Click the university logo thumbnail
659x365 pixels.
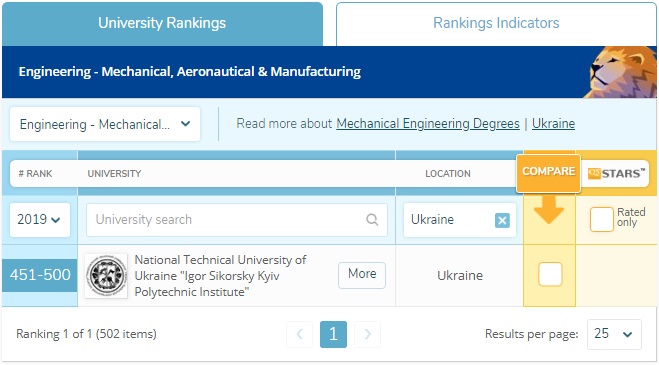(x=106, y=276)
